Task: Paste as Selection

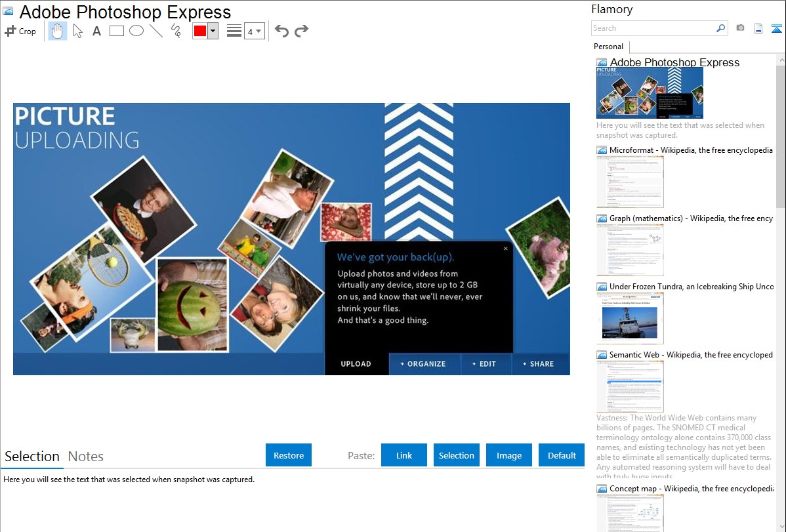Action: coord(457,455)
